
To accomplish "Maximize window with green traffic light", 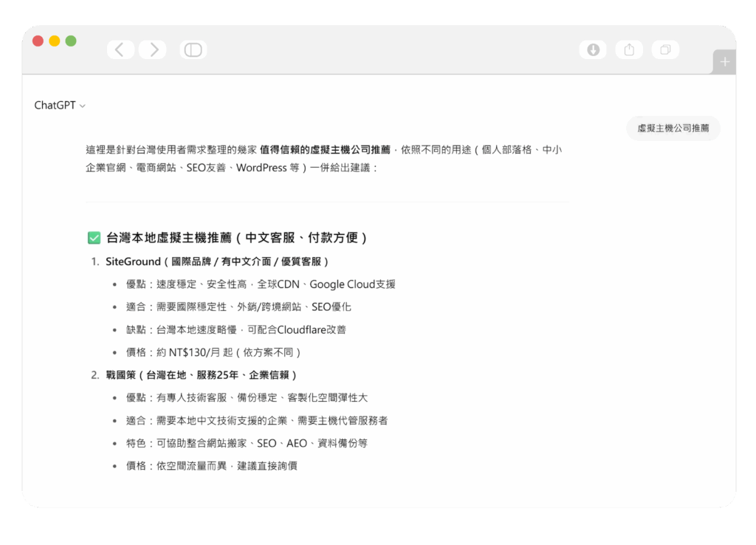I will pyautogui.click(x=71, y=41).
